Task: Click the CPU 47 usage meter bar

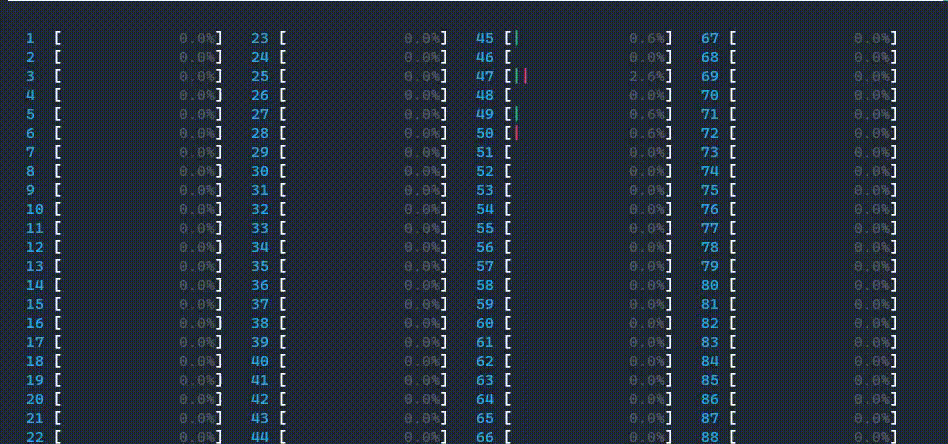Action: click(590, 76)
